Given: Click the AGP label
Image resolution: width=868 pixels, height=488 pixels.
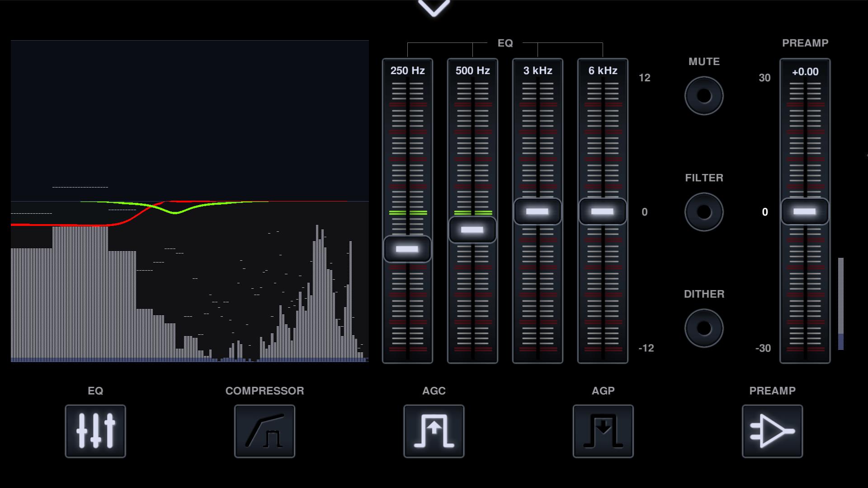Looking at the screenshot, I should click(x=603, y=391).
